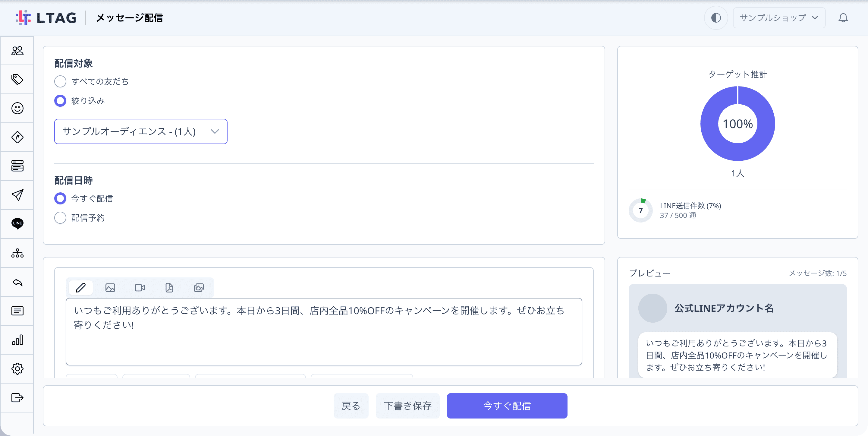This screenshot has width=868, height=436.
Task: Select the 絞り込み radio button
Action: (60, 100)
